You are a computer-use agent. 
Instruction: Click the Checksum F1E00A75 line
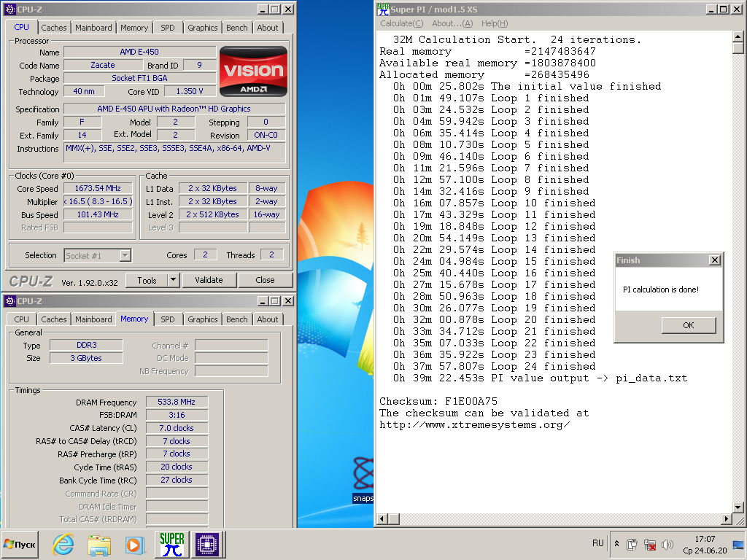pos(438,401)
